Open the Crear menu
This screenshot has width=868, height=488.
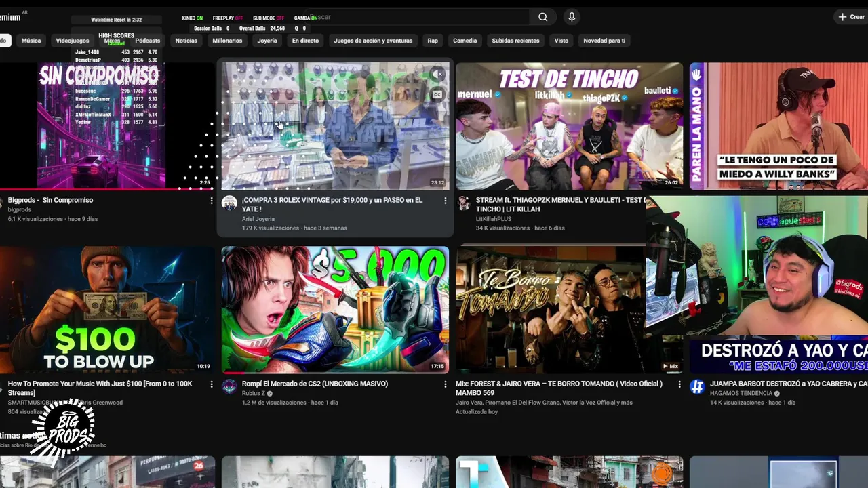coord(851,17)
